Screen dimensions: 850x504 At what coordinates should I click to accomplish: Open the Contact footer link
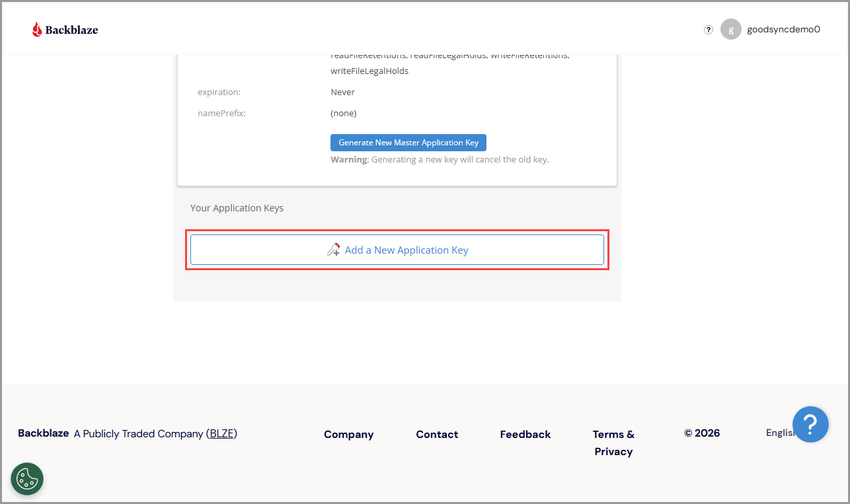(437, 435)
